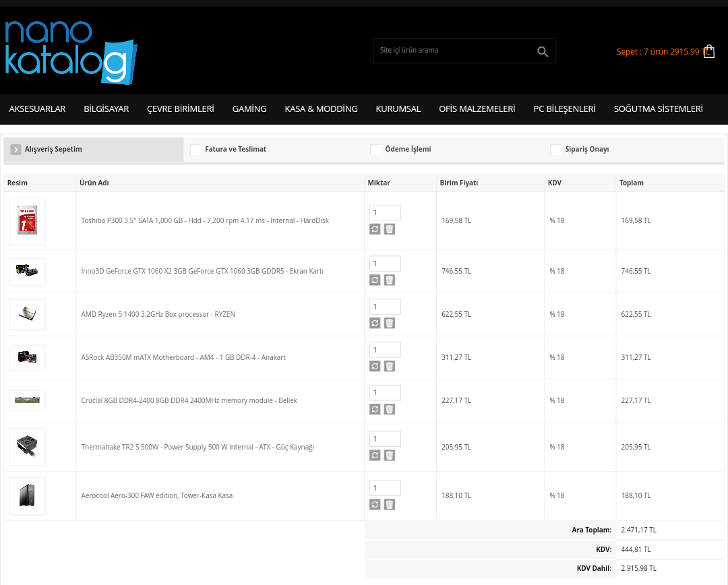Screen dimensions: 728x585
Task: Click quantity field for Thermaltake TR2 S
Action: point(385,439)
